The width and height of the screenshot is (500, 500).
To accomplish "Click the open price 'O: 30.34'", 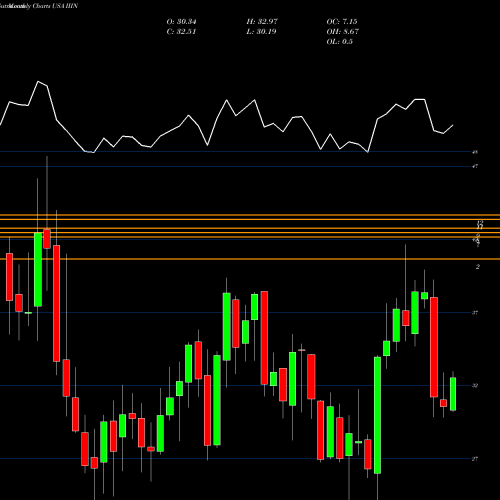I will coord(181,22).
